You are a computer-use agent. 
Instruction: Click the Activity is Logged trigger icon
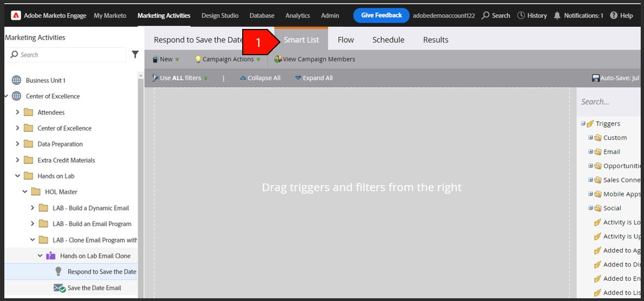[x=598, y=222]
